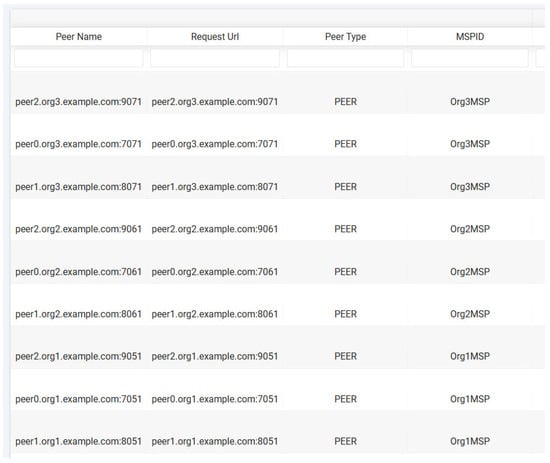Click request url peer1.org3.example.com:8071
Screen dimensions: 550x463
(x=215, y=187)
